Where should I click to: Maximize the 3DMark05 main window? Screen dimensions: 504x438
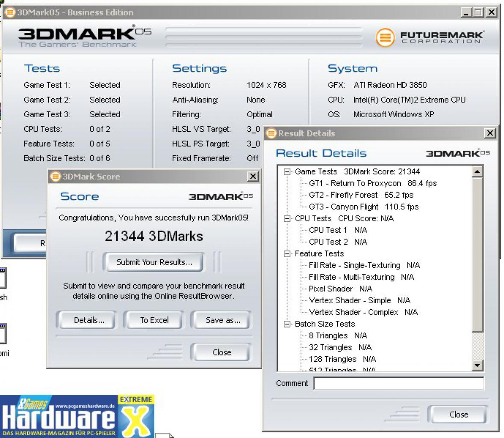tap(478, 12)
